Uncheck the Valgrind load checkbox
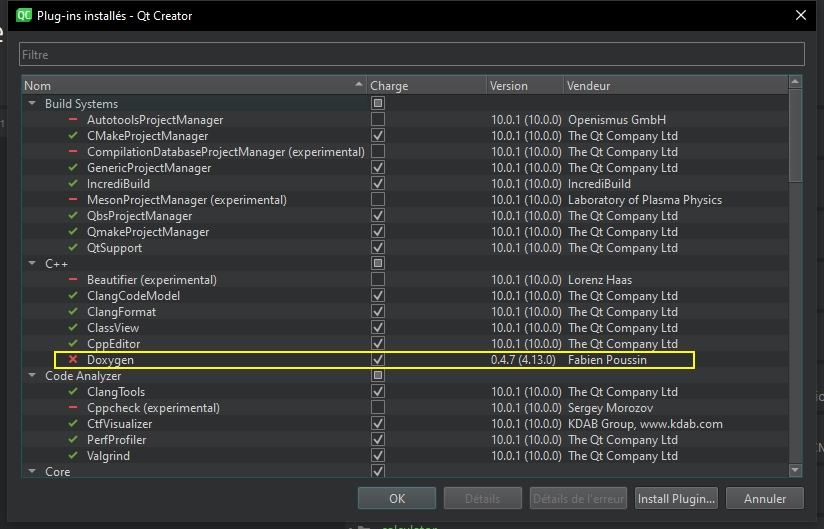Screen dimensions: 824x529 pos(378,455)
